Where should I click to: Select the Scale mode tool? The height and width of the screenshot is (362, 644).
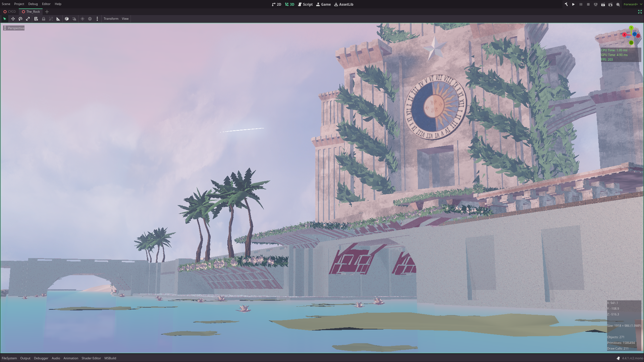(x=28, y=19)
